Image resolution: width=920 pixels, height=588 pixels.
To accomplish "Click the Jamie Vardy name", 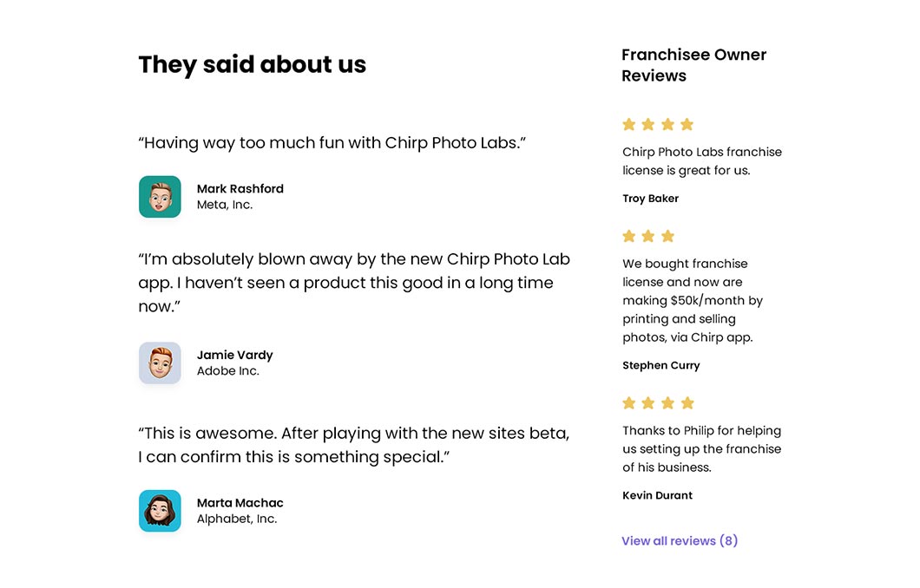I will click(x=234, y=355).
